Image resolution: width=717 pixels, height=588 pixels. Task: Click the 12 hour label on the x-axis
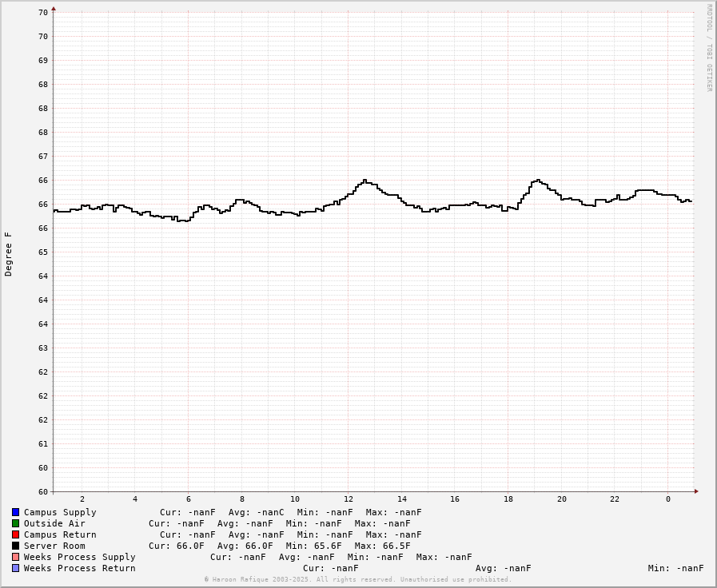click(x=349, y=499)
